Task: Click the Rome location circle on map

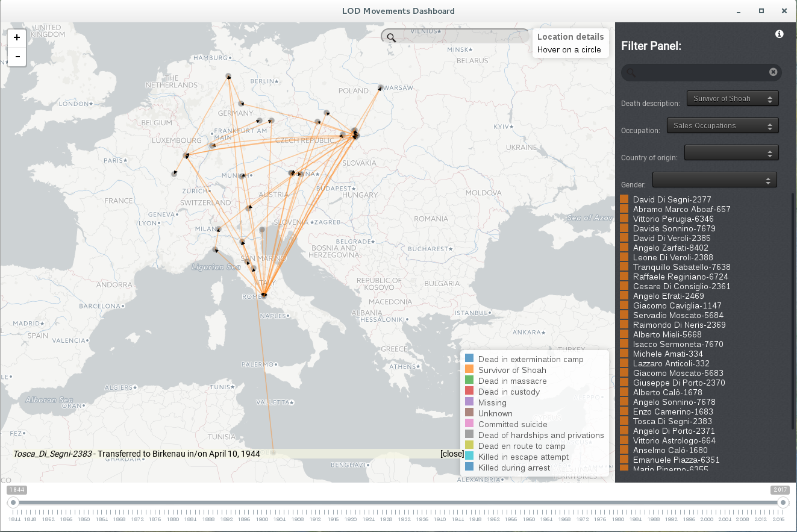Action: click(264, 295)
